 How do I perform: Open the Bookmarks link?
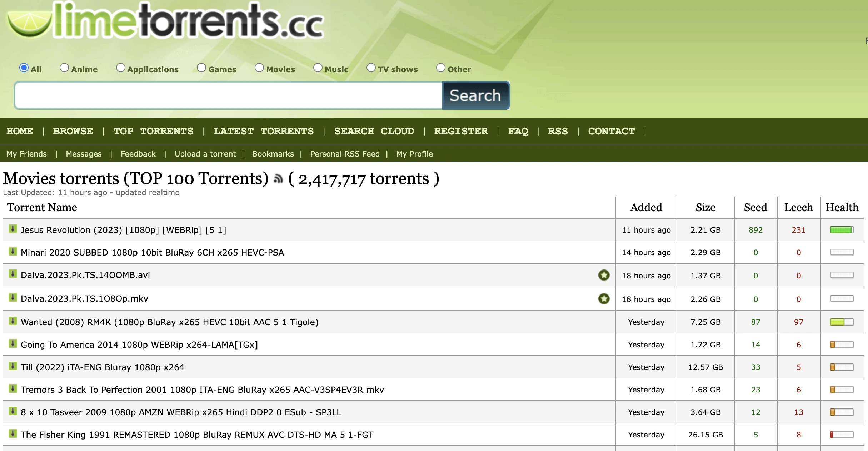tap(273, 154)
